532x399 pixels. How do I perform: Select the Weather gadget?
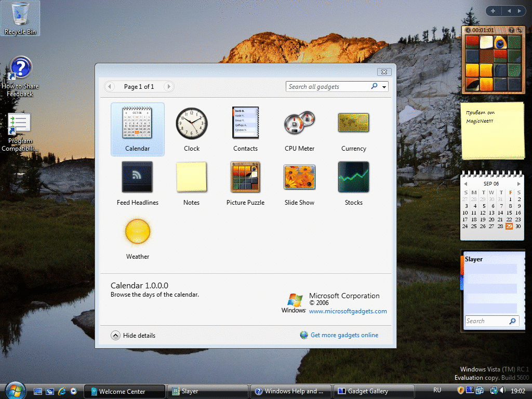coord(137,237)
